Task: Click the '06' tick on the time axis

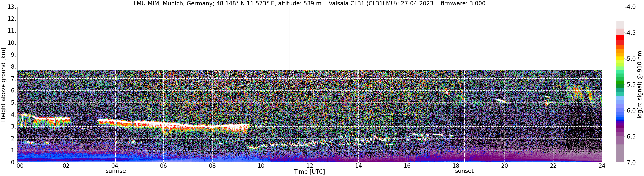Action: point(163,166)
